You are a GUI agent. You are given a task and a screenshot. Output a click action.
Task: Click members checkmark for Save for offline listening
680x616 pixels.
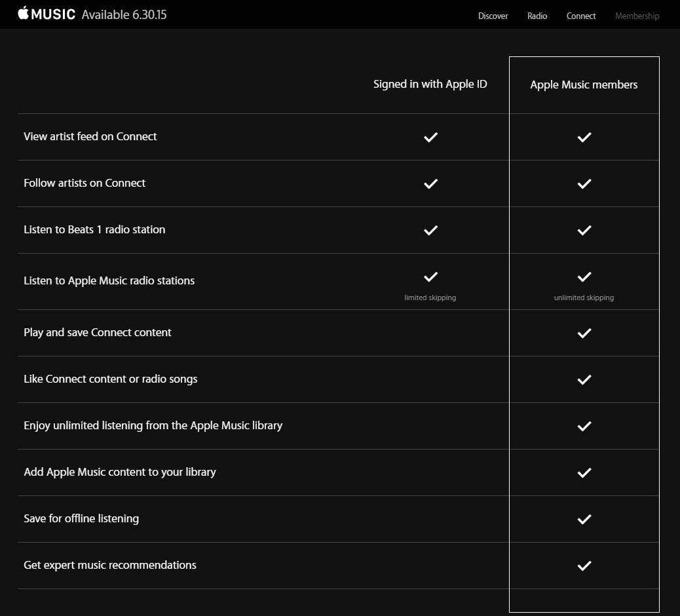click(584, 519)
